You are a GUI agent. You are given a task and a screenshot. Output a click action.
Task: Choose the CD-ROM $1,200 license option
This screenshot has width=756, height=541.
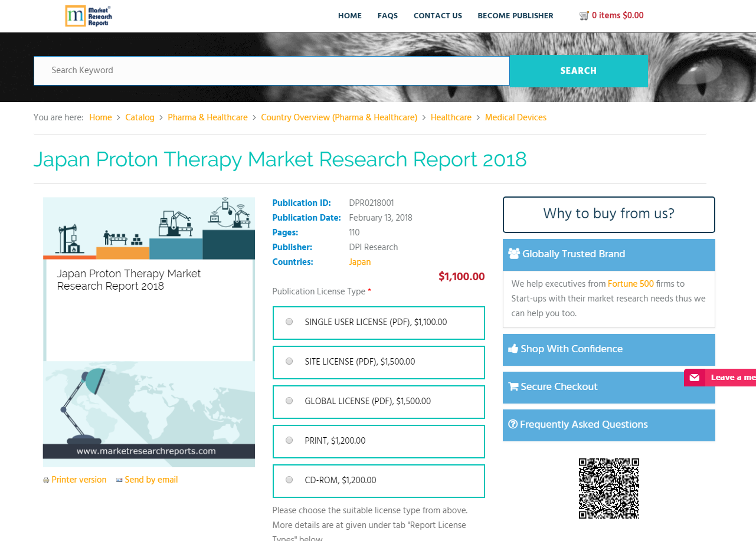tap(378, 481)
